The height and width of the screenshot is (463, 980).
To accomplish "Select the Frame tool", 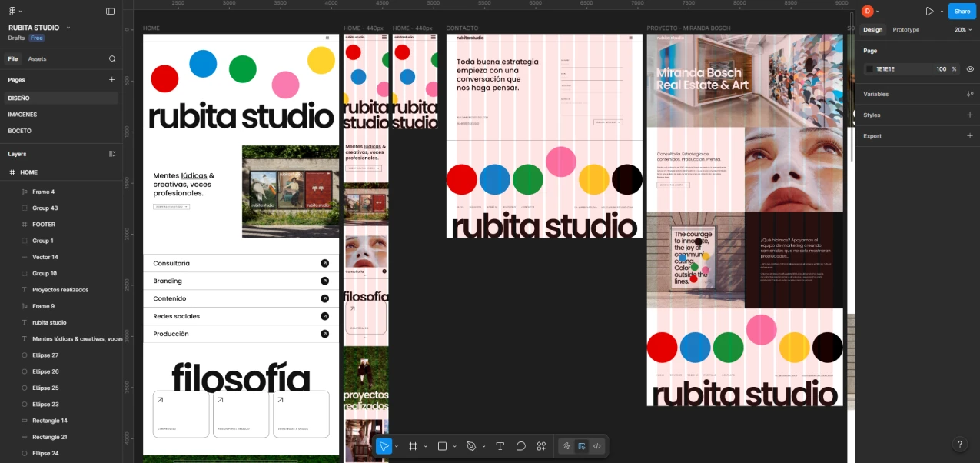I will (x=413, y=446).
